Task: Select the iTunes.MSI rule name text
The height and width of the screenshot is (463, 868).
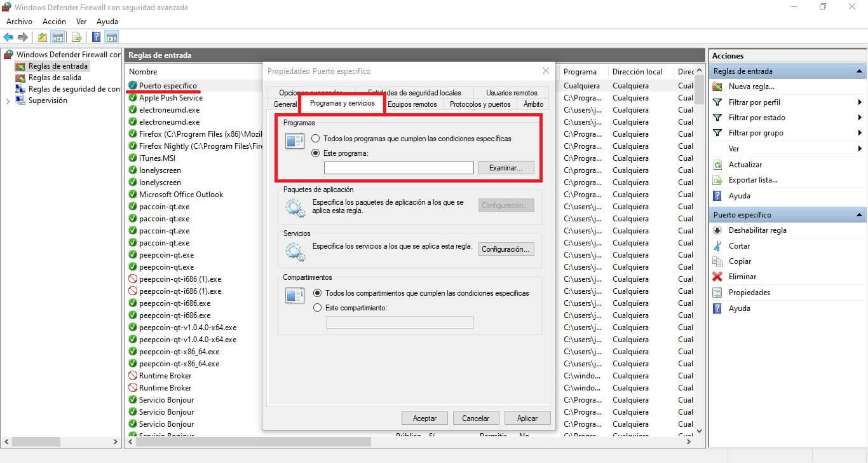Action: [157, 158]
